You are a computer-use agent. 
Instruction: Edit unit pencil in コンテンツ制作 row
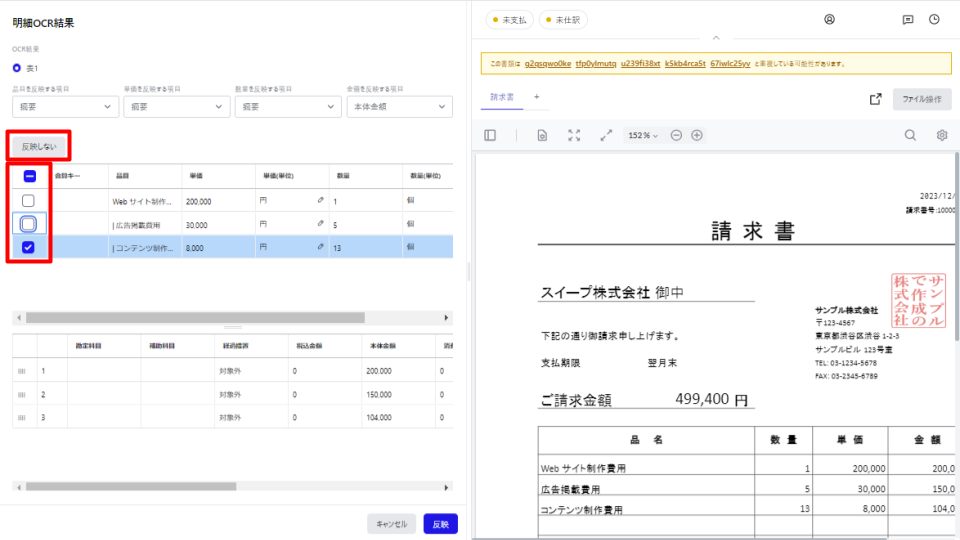[320, 247]
